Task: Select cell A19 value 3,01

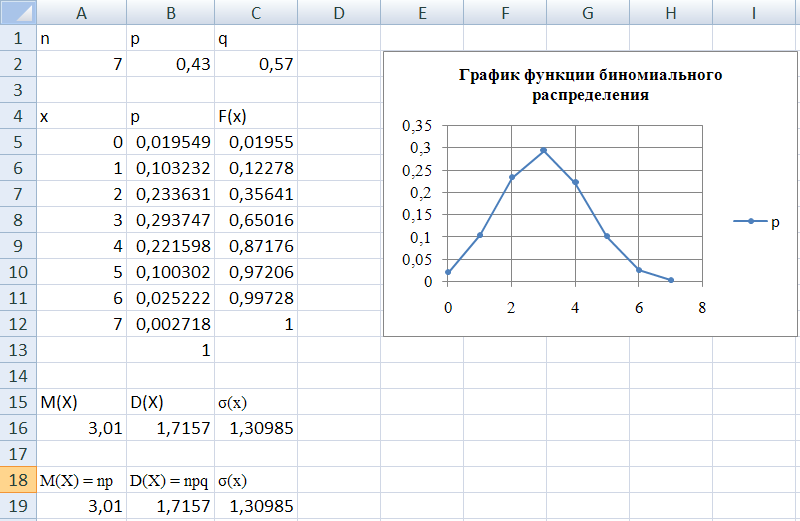Action: [82, 506]
